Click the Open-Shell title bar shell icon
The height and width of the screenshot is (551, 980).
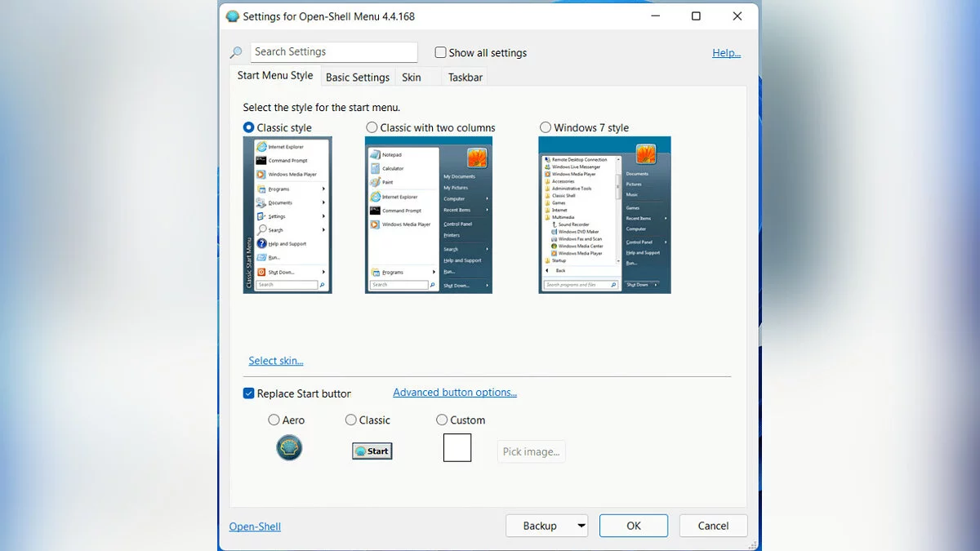click(x=233, y=16)
